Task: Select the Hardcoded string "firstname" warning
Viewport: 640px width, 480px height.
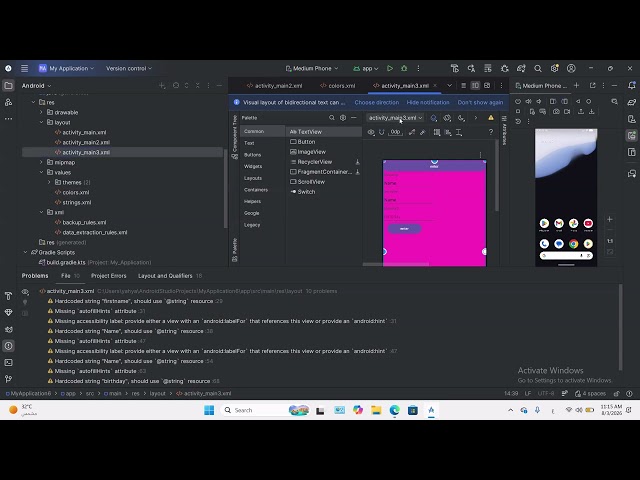Action: tap(135, 301)
